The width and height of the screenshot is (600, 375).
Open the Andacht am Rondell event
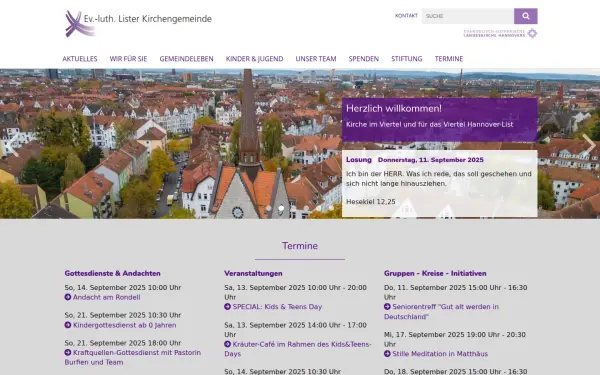(x=106, y=297)
